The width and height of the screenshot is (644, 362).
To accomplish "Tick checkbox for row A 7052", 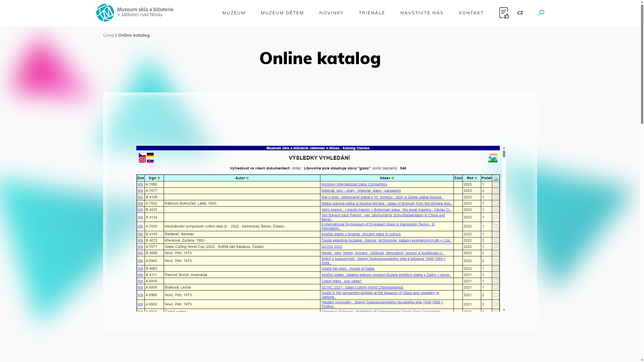I will tap(496, 203).
